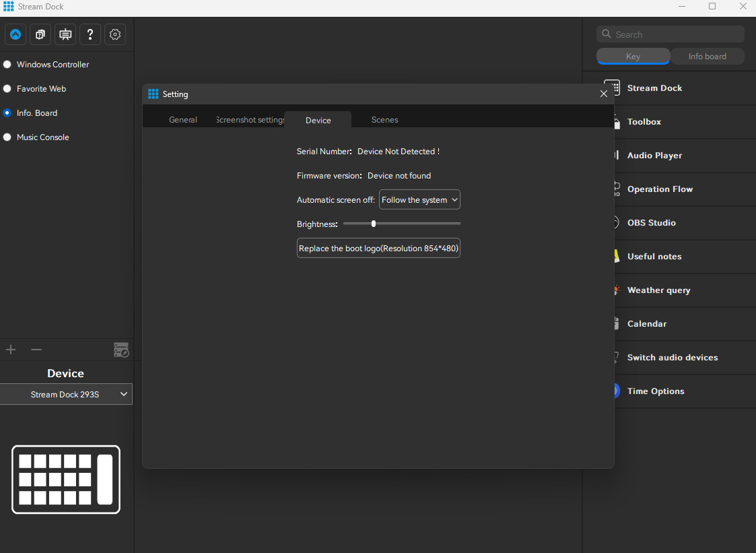Click the minus icon to remove a scene

pyautogui.click(x=36, y=350)
